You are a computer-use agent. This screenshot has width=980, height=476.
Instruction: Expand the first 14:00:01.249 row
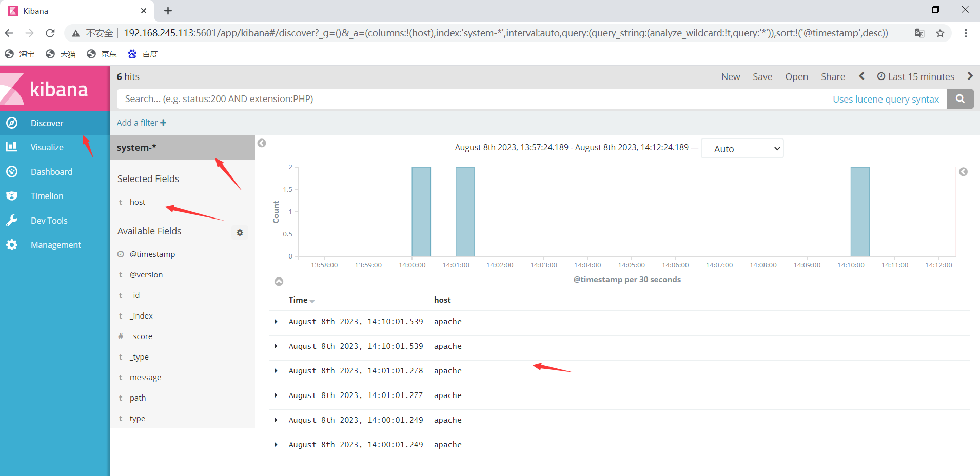pos(276,420)
